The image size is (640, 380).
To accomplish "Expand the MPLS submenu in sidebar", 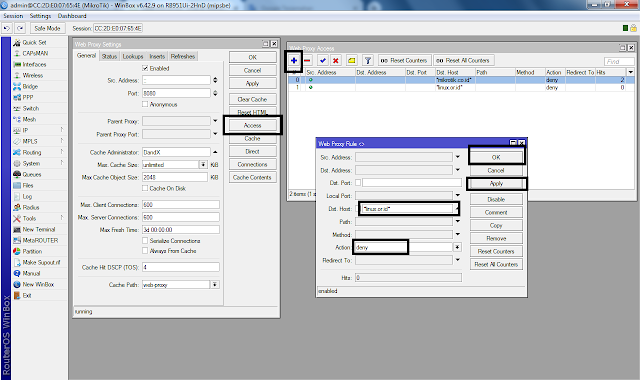I will [x=62, y=141].
